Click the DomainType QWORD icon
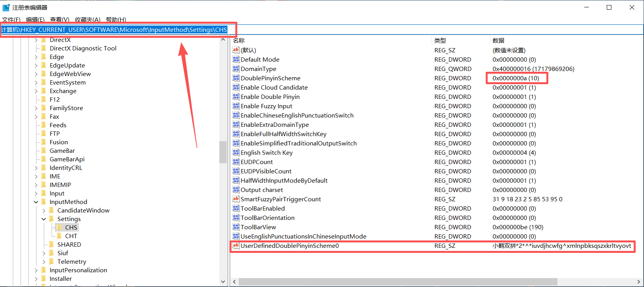This screenshot has height=287, width=644. (x=236, y=69)
